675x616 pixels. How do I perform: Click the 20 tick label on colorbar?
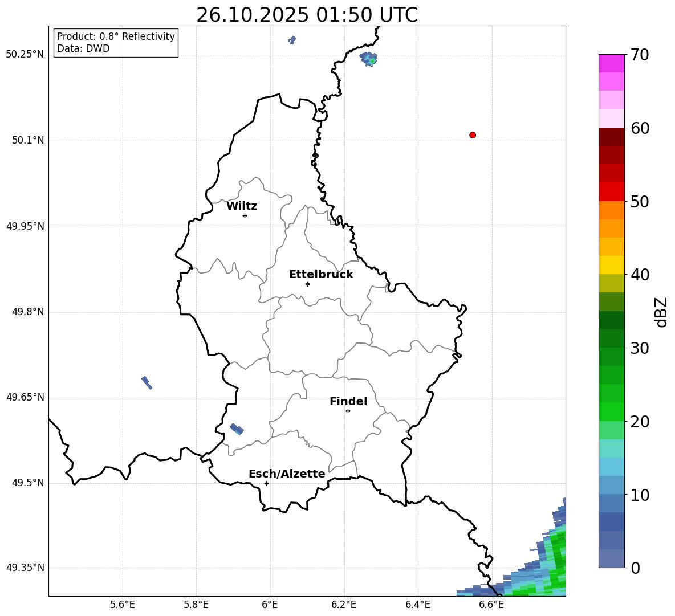[x=640, y=422]
